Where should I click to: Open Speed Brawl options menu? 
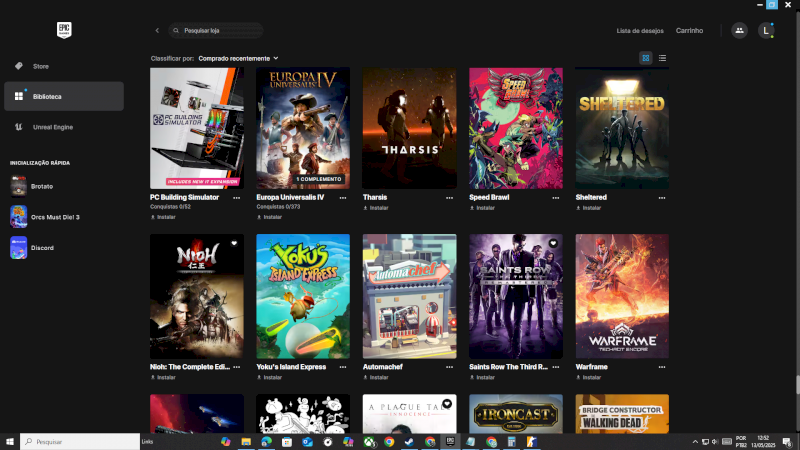point(556,198)
